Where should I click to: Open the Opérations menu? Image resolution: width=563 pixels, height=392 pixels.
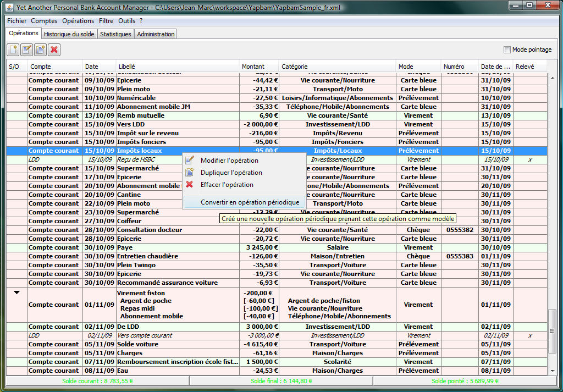point(78,21)
